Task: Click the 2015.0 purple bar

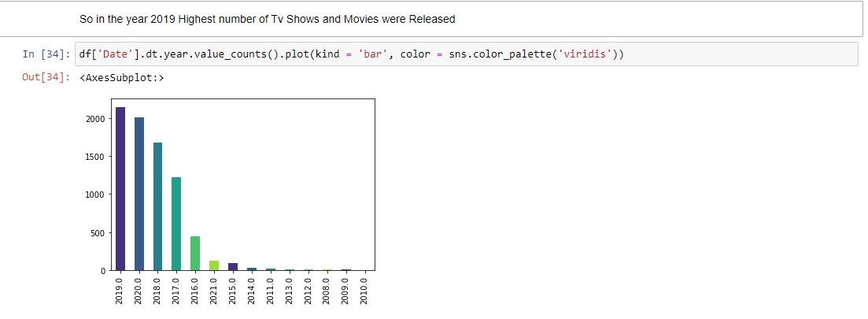Action: pos(232,267)
